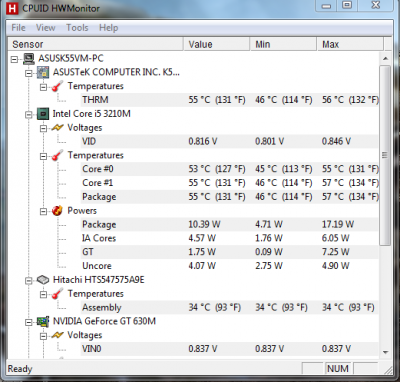Click the NVIDIA GeForce GT 630M card icon
Viewport: 400px width, 382px height.
43,322
